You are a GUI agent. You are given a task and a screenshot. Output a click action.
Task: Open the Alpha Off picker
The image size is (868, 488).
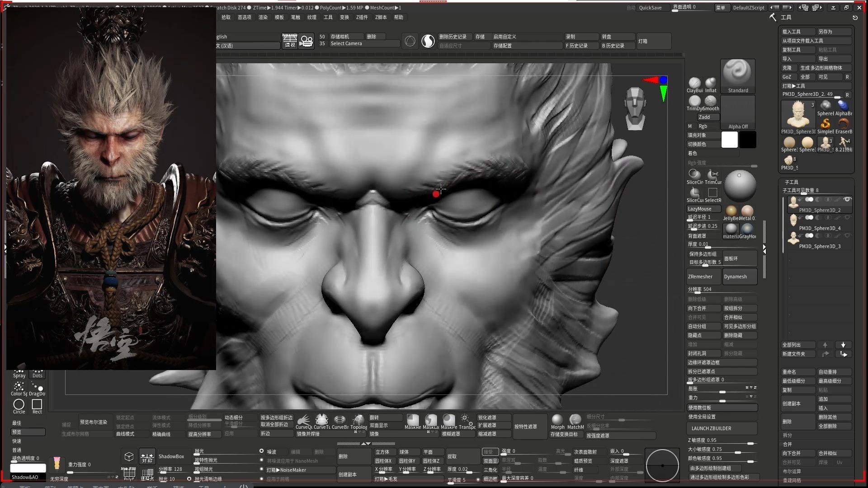[737, 112]
